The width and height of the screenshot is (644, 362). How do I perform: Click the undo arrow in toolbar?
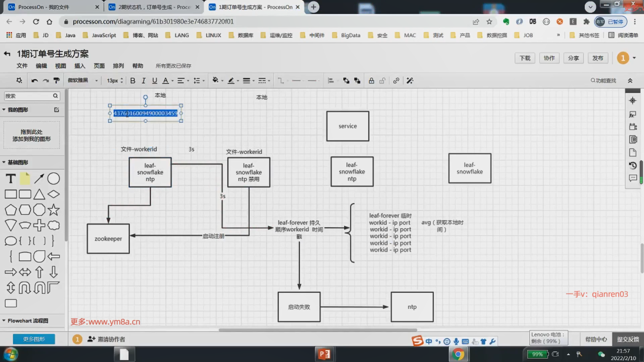click(x=34, y=81)
